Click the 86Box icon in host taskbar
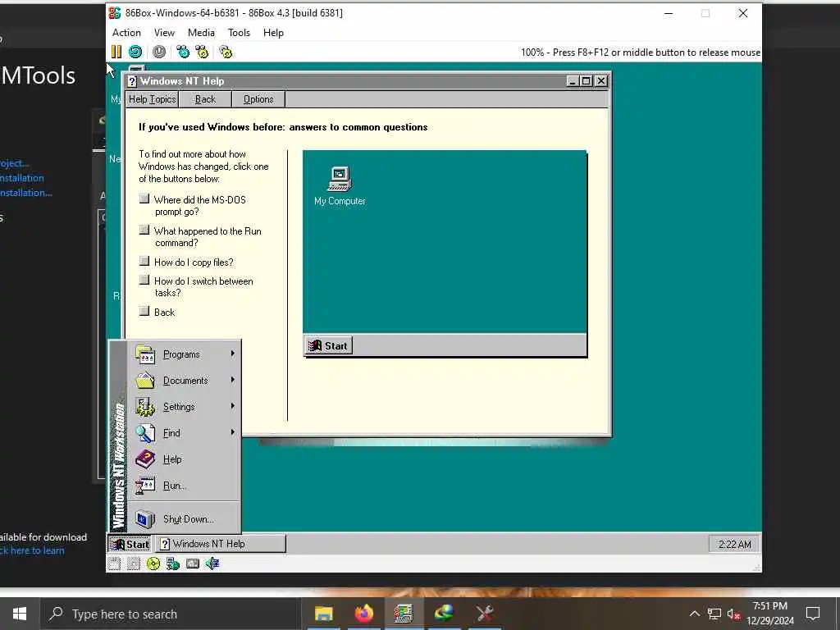Viewport: 840px width, 630px height. [x=404, y=614]
